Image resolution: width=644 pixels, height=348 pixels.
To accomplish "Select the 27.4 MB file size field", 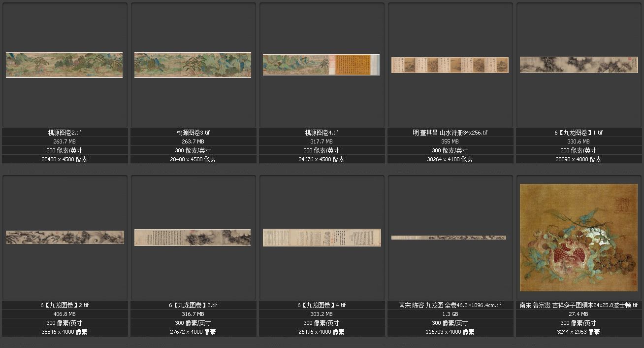I will click(x=579, y=314).
